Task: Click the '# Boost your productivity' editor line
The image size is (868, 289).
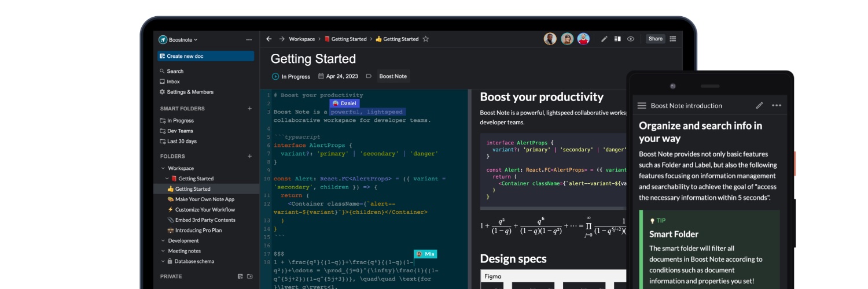Action: [x=318, y=95]
